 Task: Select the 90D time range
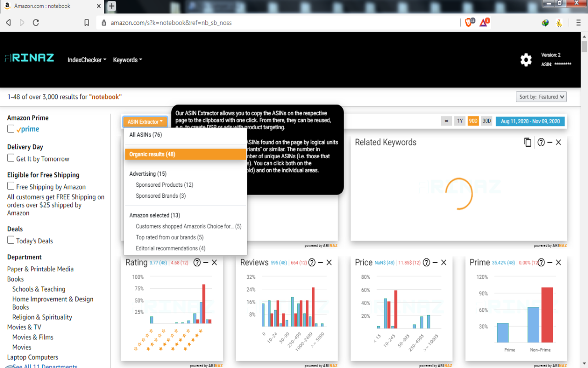click(x=473, y=121)
